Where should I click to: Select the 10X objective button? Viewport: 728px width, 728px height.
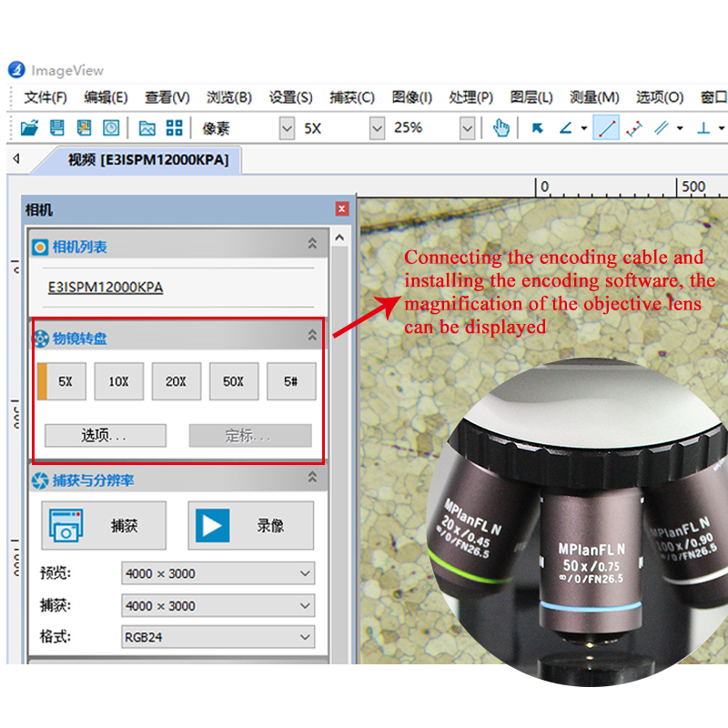[x=118, y=382]
